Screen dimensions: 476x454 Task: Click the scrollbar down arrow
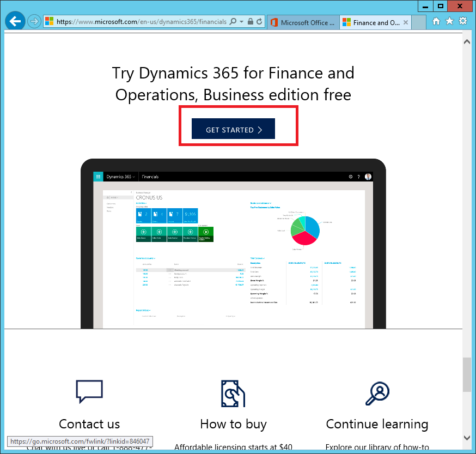[x=467, y=438]
